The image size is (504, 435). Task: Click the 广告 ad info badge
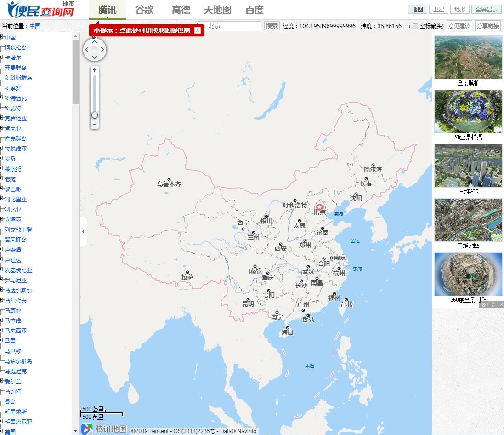(x=488, y=304)
